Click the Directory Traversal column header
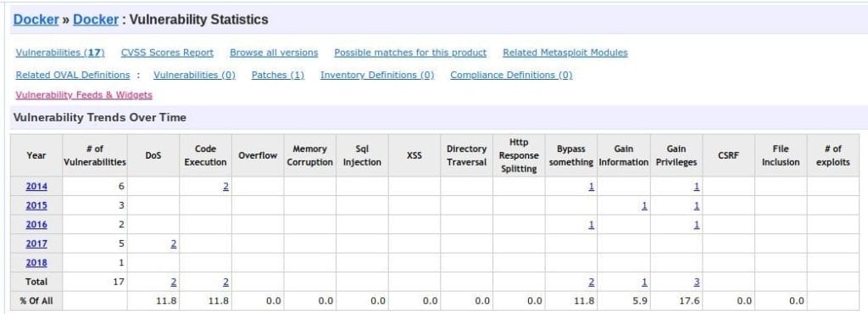The width and height of the screenshot is (868, 314). [x=467, y=155]
